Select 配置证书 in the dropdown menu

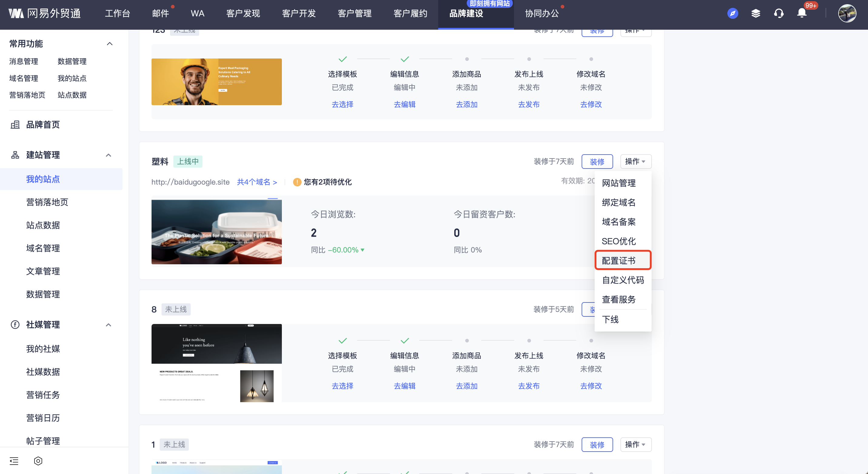[619, 260]
